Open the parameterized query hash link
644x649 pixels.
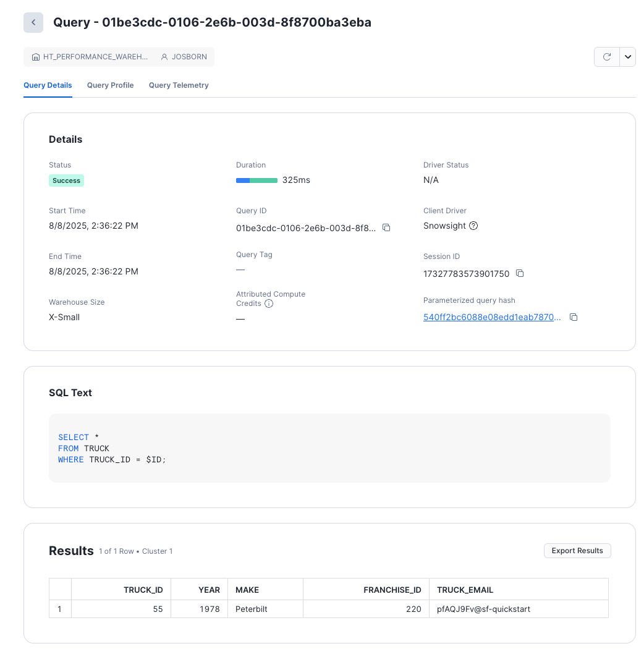492,317
